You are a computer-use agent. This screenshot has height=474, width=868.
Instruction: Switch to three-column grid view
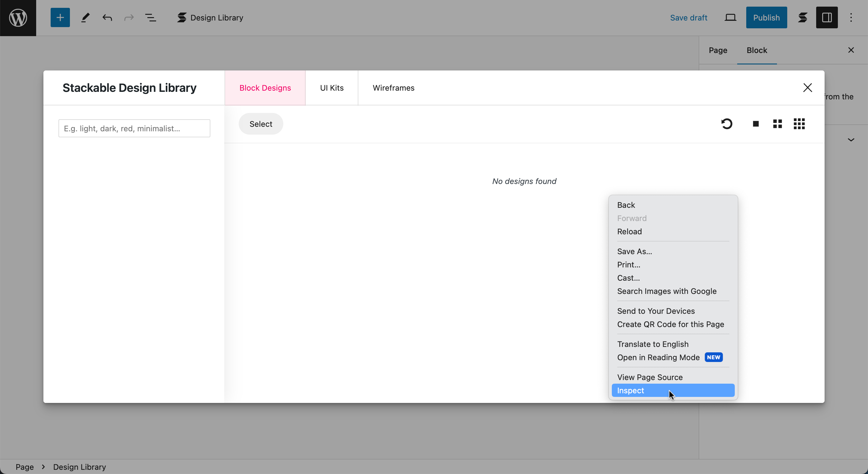799,124
